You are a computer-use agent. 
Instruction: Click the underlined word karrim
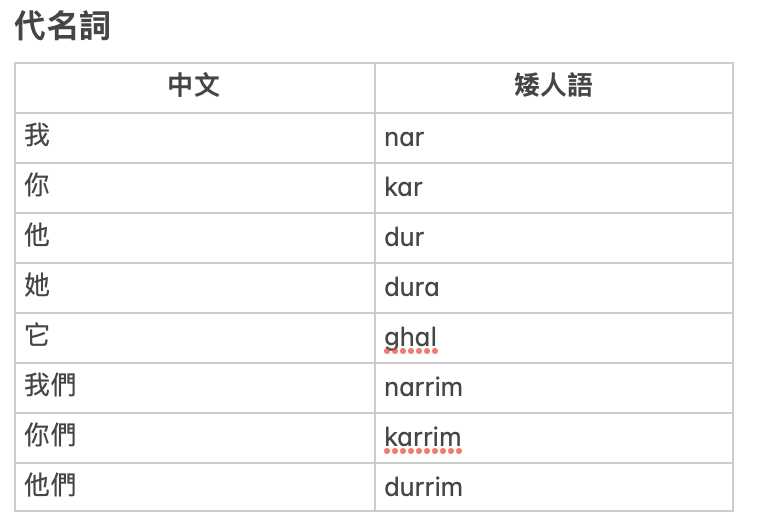423,438
